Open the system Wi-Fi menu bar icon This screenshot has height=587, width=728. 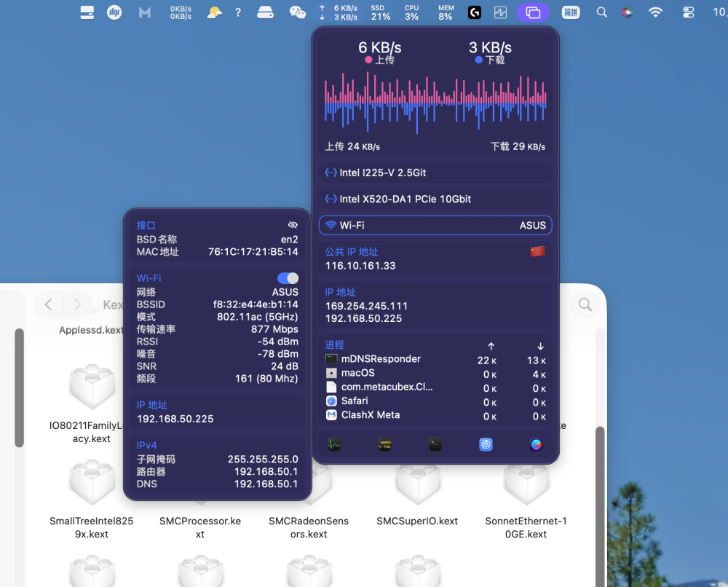(x=655, y=12)
